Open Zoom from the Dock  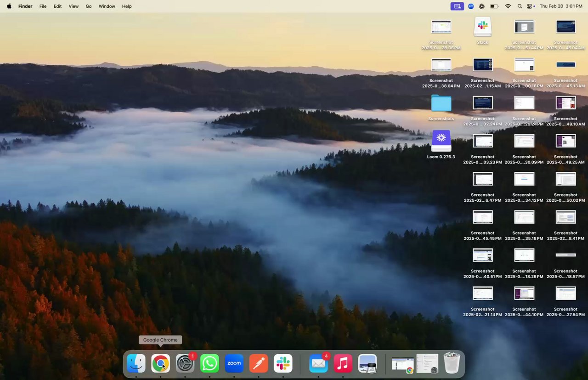click(x=234, y=363)
